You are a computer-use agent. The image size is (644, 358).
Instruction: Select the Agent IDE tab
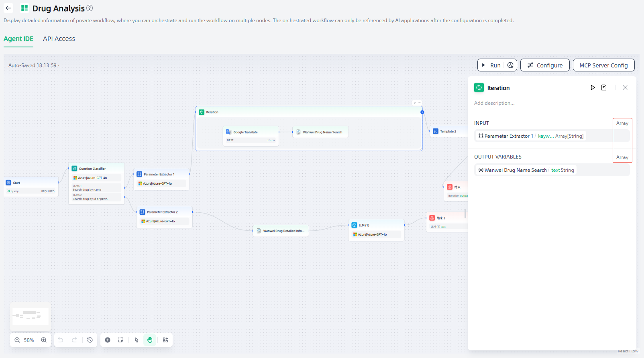tap(18, 39)
